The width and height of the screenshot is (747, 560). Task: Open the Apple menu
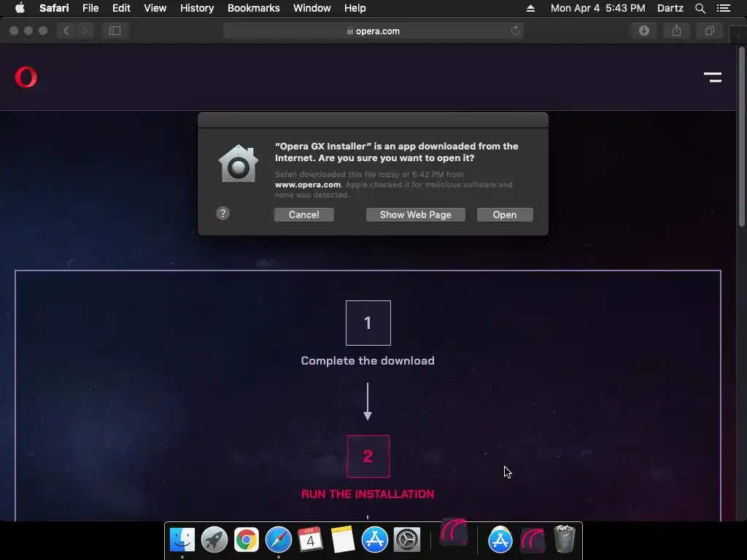(x=20, y=8)
